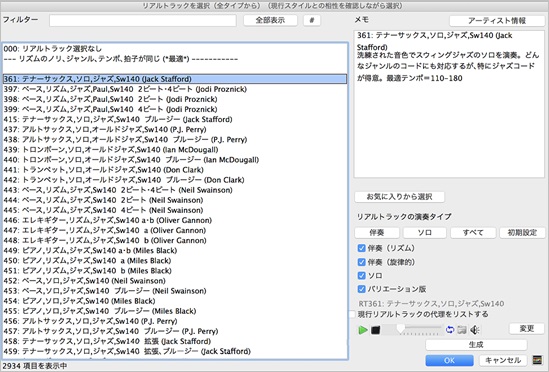Click 初期設定 button
The image size is (549, 372).
(522, 233)
